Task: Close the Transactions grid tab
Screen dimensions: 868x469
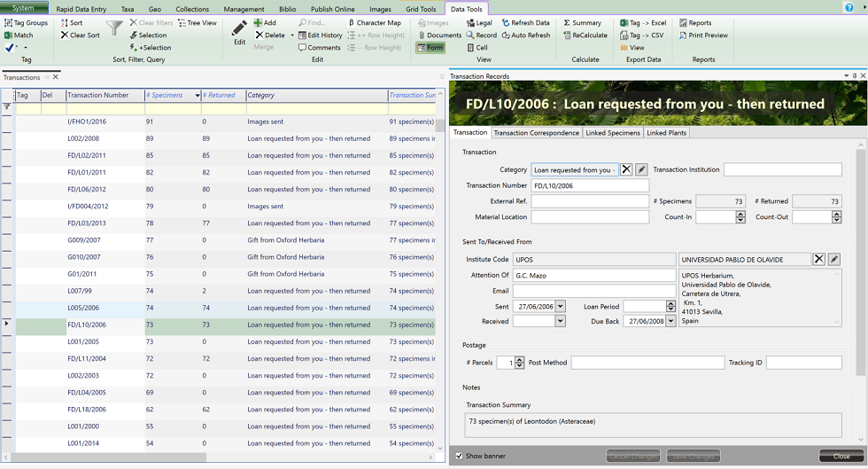Action: [x=55, y=77]
